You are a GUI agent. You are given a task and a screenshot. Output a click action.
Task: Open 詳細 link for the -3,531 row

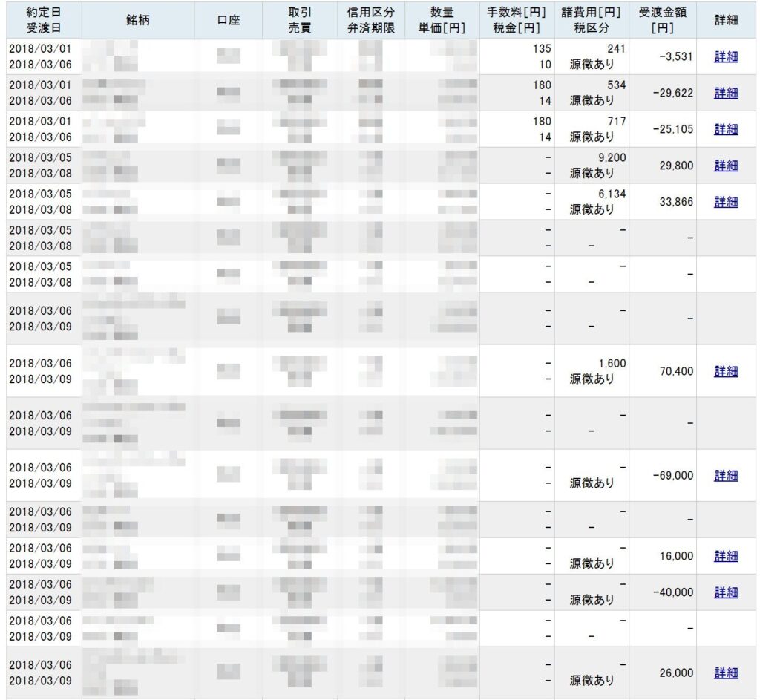(x=726, y=56)
